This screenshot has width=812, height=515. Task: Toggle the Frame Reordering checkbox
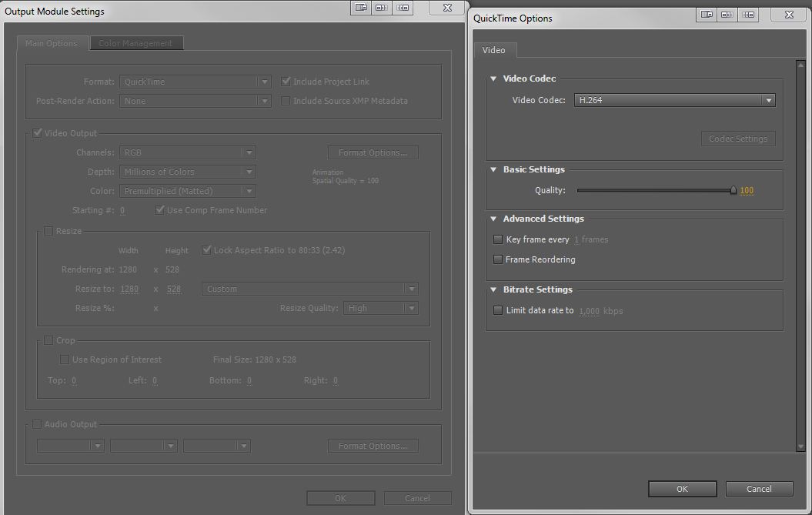pyautogui.click(x=498, y=259)
